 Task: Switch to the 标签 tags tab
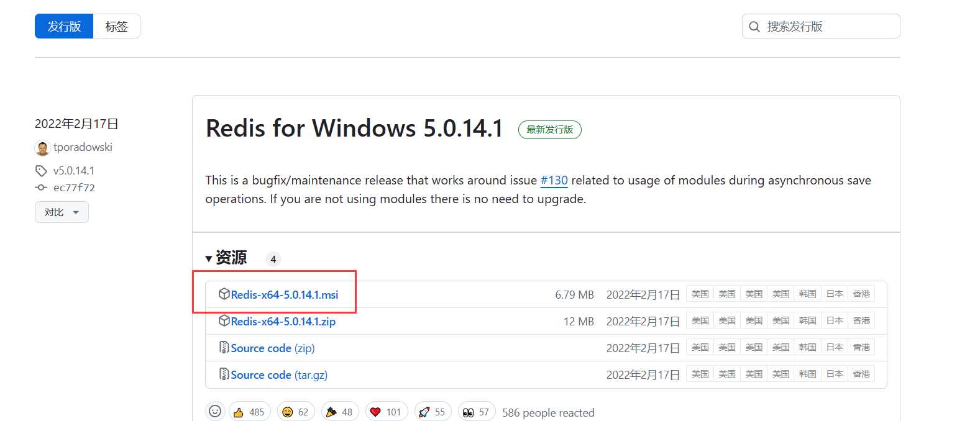[116, 26]
